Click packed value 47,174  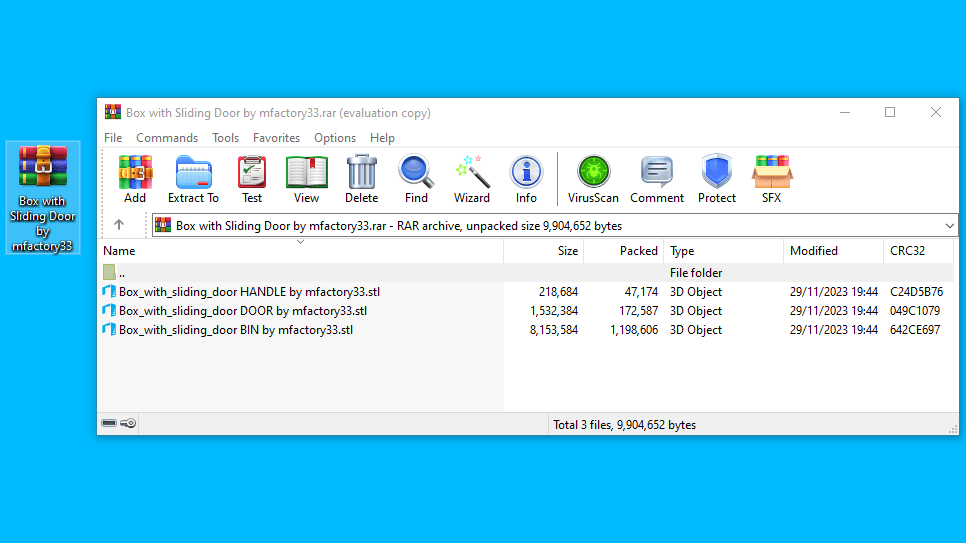(x=641, y=292)
